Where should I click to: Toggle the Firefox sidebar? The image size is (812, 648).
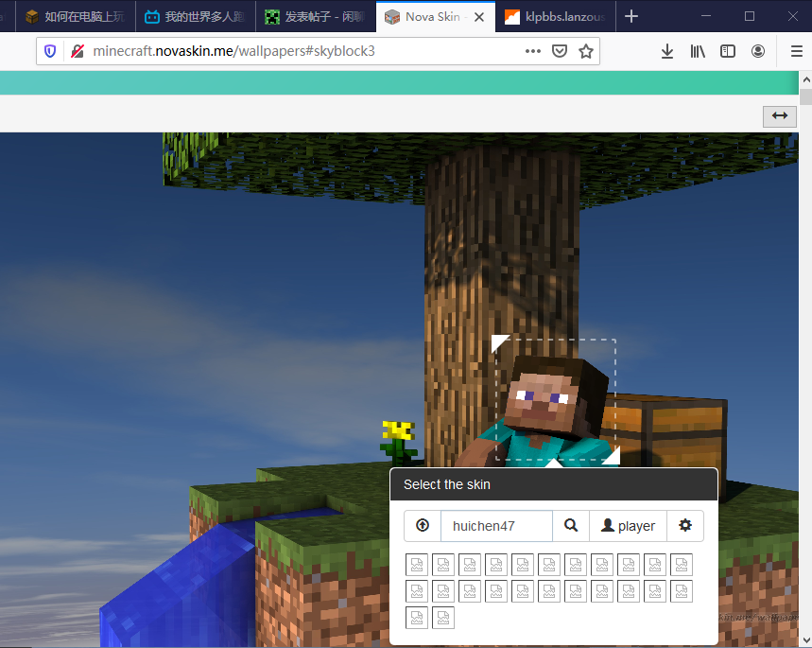coord(728,51)
